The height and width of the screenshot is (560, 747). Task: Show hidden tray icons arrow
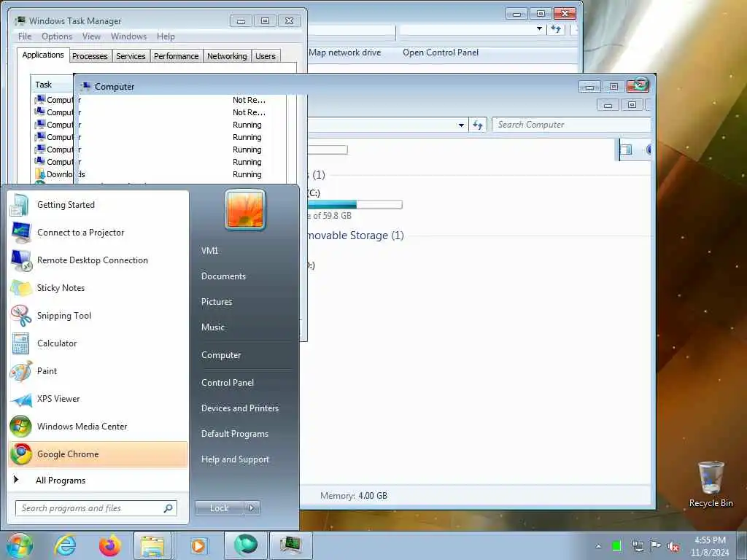click(598, 546)
